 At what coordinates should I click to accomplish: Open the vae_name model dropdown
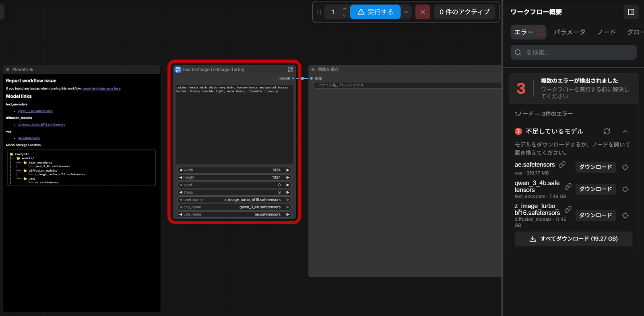coord(234,214)
